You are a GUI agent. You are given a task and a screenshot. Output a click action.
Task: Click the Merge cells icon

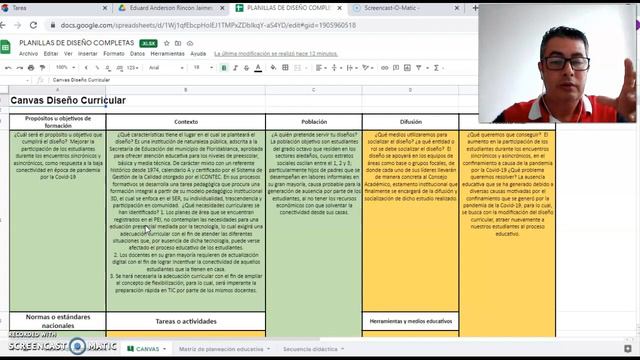298,68
